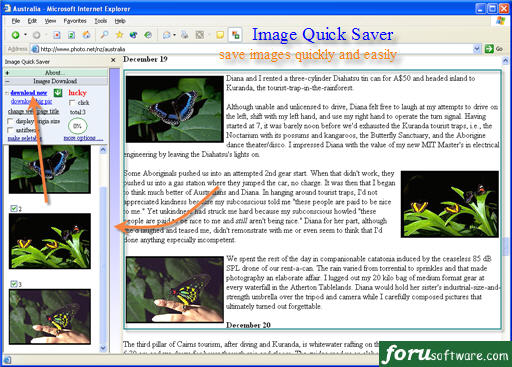Click the status bar page icon
This screenshot has height=367, width=512.
[7, 360]
